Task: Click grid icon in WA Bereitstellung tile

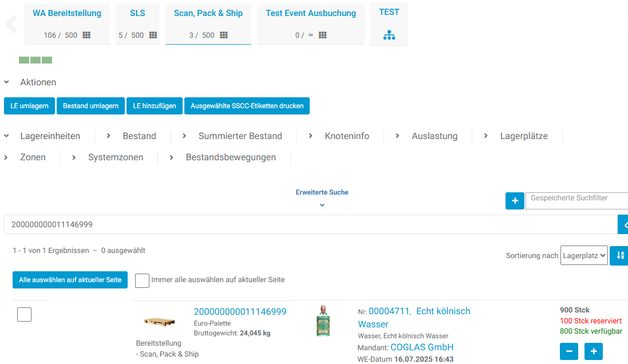Action: [86, 35]
